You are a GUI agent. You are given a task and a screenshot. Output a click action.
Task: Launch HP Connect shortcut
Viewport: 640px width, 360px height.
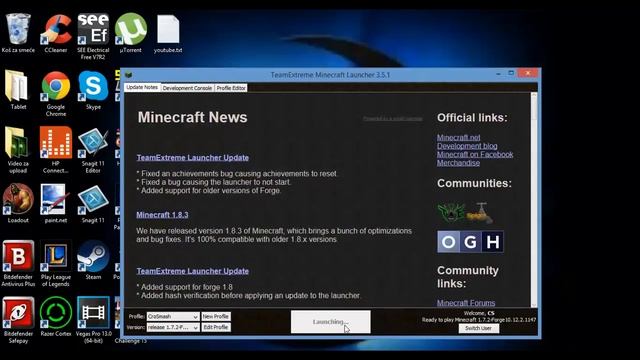point(56,150)
